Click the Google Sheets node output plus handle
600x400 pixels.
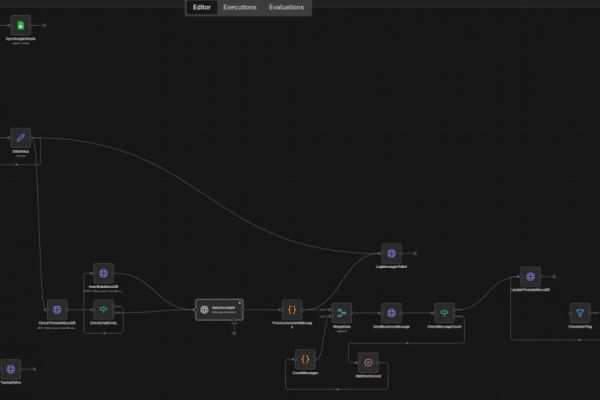pyautogui.click(x=44, y=25)
